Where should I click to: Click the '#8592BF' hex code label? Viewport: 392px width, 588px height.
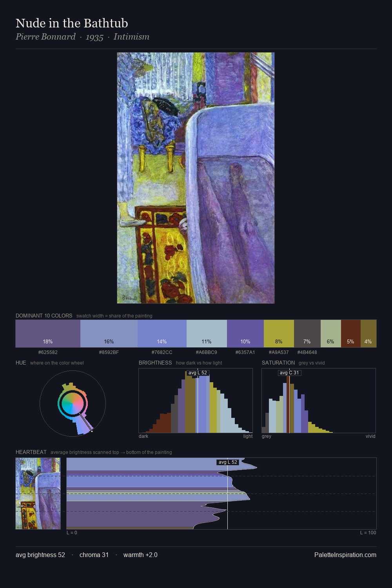[109, 352]
